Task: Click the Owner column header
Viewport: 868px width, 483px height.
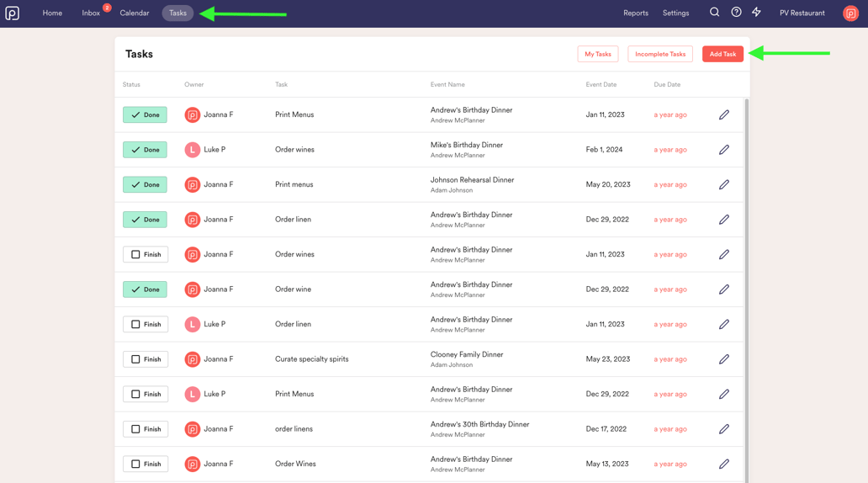Action: (x=193, y=85)
